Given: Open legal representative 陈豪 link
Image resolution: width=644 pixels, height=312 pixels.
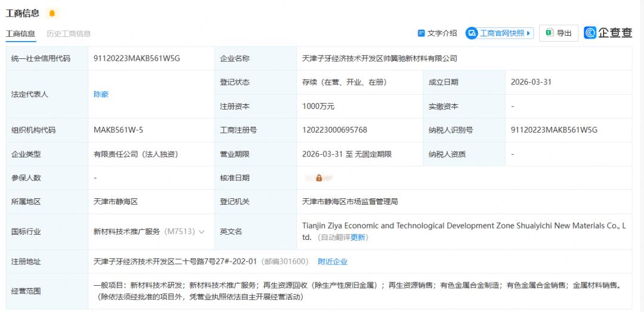Looking at the screenshot, I should [x=101, y=94].
